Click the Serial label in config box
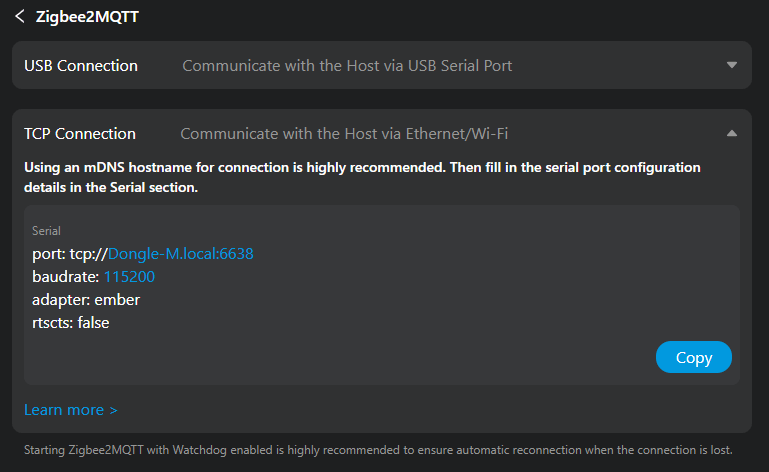The height and width of the screenshot is (472, 769). [x=46, y=231]
